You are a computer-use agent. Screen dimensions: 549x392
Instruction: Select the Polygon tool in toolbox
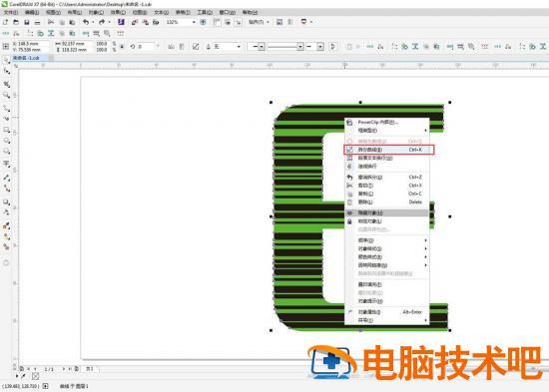(6, 152)
